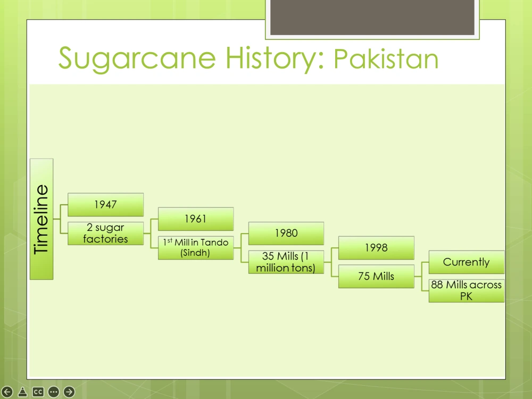The height and width of the screenshot is (399, 532).
Task: Select the 'Currently' box
Action: click(467, 262)
